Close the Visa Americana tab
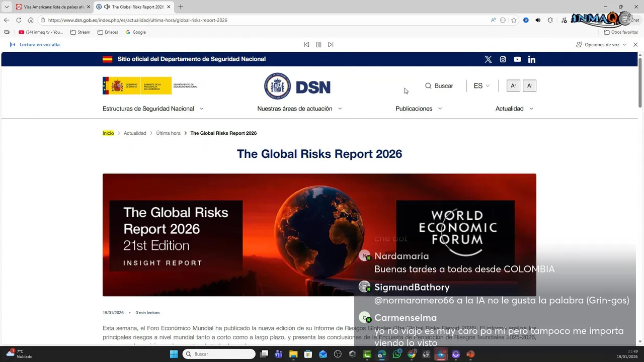644x362 pixels. point(89,7)
